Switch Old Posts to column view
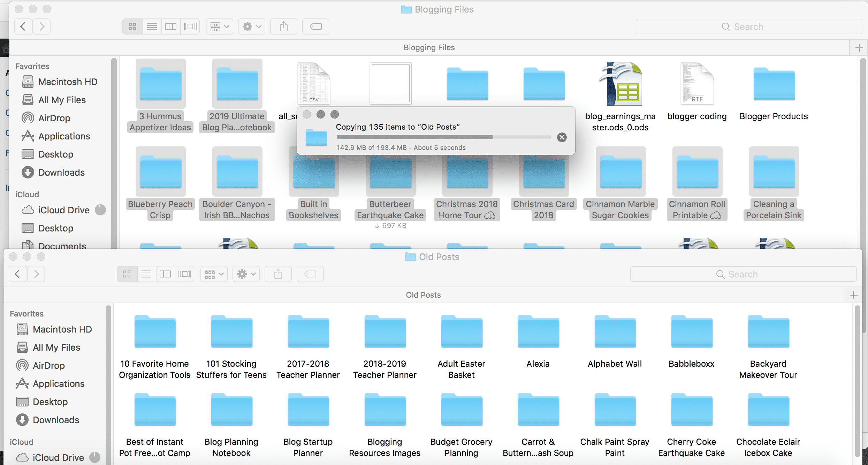The width and height of the screenshot is (868, 465). [x=165, y=274]
